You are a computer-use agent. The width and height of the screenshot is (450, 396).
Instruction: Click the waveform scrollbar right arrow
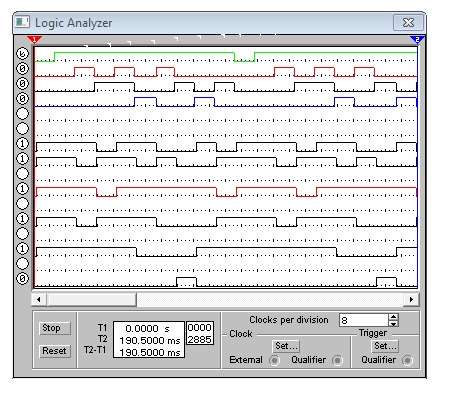click(x=411, y=299)
